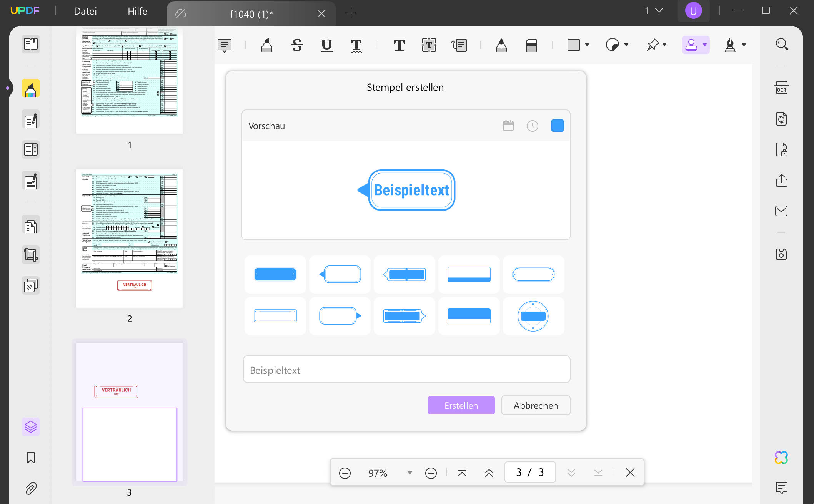Open the Hilfe menu
This screenshot has width=814, height=504.
pos(137,11)
